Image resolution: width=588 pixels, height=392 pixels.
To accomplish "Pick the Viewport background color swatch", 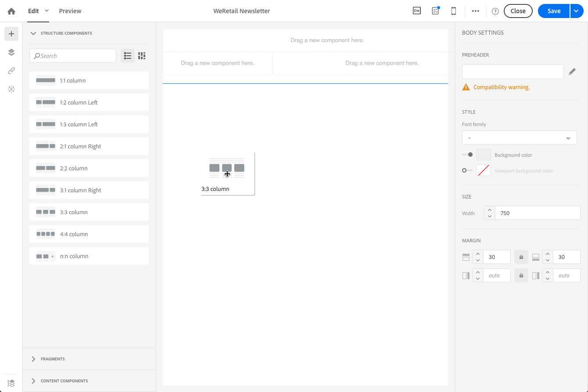I will [x=483, y=170].
